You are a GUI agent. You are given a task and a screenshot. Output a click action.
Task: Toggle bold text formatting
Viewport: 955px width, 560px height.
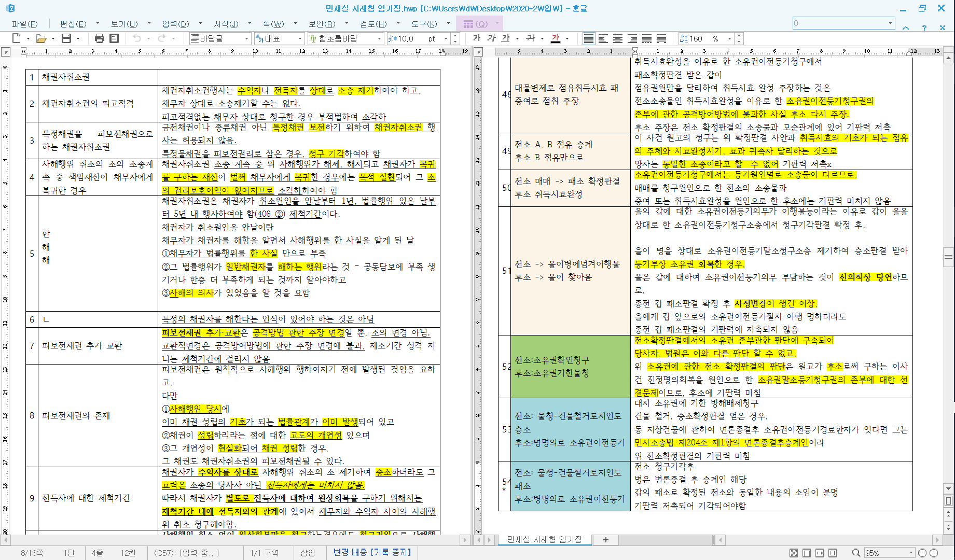[x=477, y=38]
